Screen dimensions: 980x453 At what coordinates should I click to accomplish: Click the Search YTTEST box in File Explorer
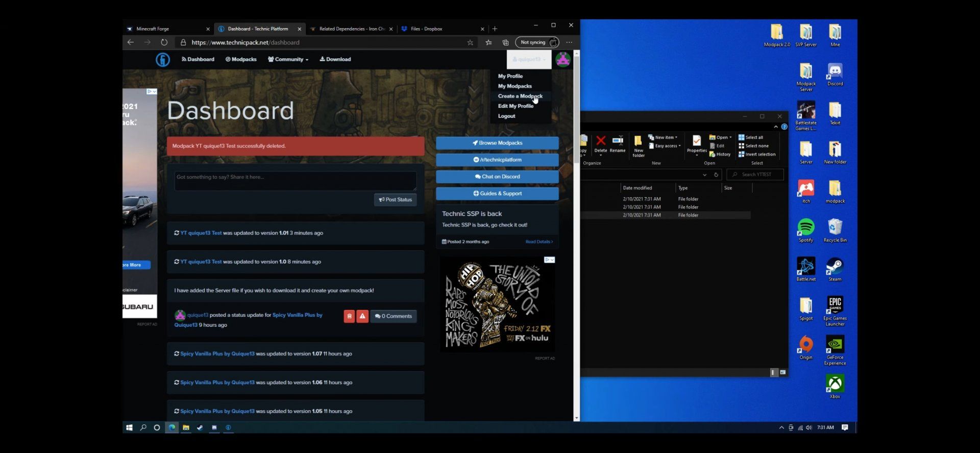[x=755, y=175]
